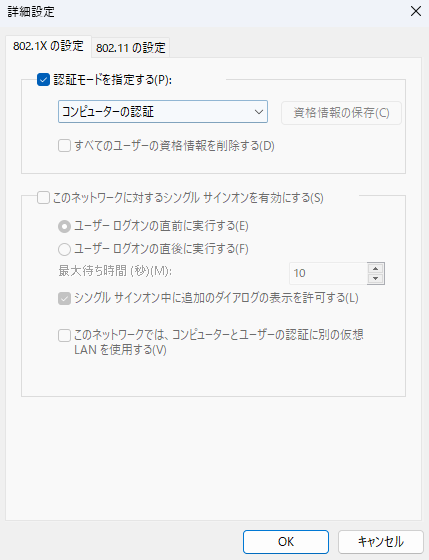Image resolution: width=429 pixels, height=560 pixels.
Task: Confirm settings with the OK button
Action: [x=286, y=542]
